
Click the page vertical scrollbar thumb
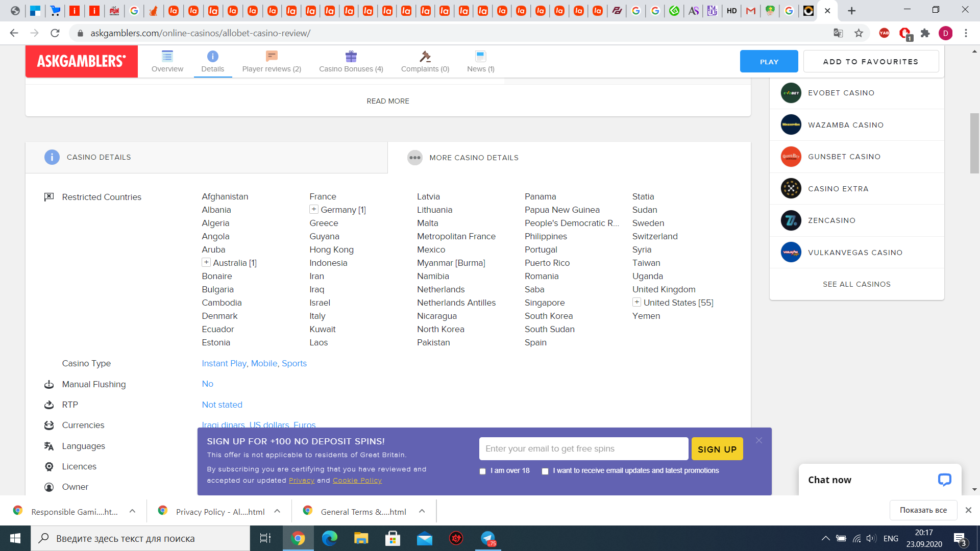(974, 143)
